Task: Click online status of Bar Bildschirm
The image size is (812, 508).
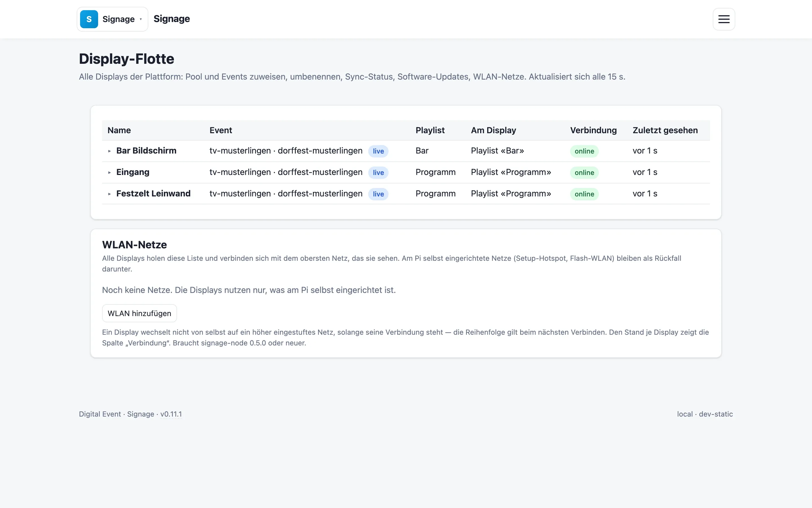Action: click(x=584, y=151)
